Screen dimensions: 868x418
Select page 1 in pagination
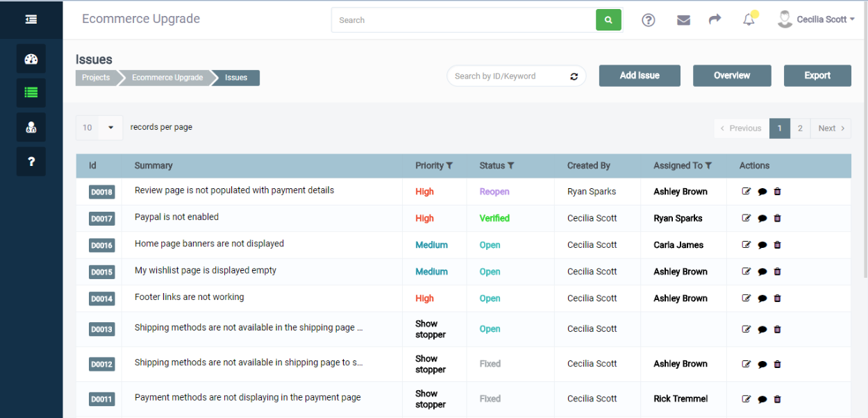tap(780, 128)
